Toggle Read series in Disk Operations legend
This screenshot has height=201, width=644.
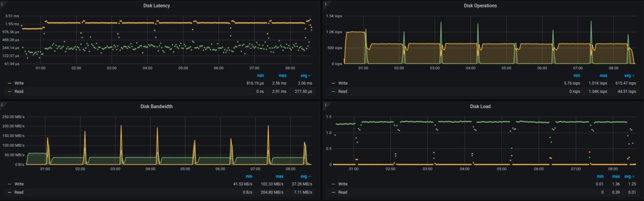[343, 91]
